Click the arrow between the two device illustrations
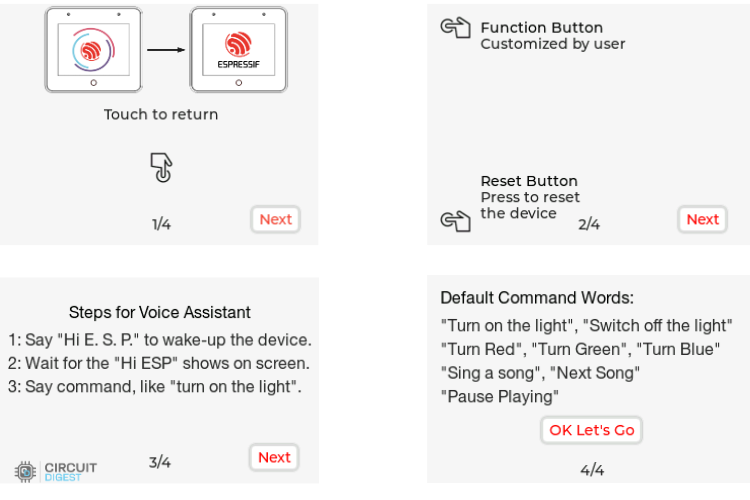This screenshot has height=500, width=750. click(x=165, y=48)
